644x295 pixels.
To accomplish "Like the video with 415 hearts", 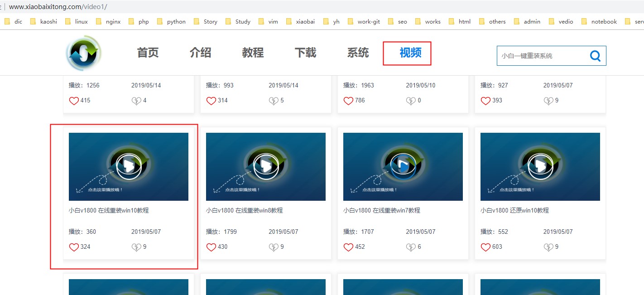I will pyautogui.click(x=74, y=101).
